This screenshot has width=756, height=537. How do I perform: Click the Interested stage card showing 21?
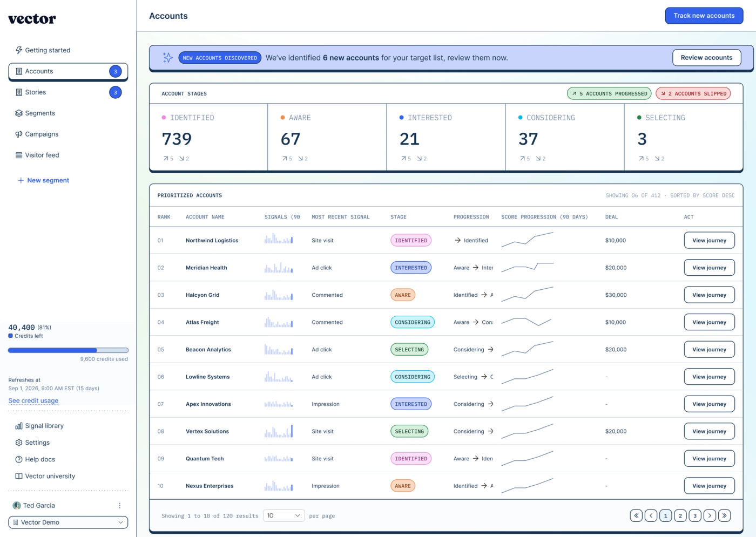[446, 137]
